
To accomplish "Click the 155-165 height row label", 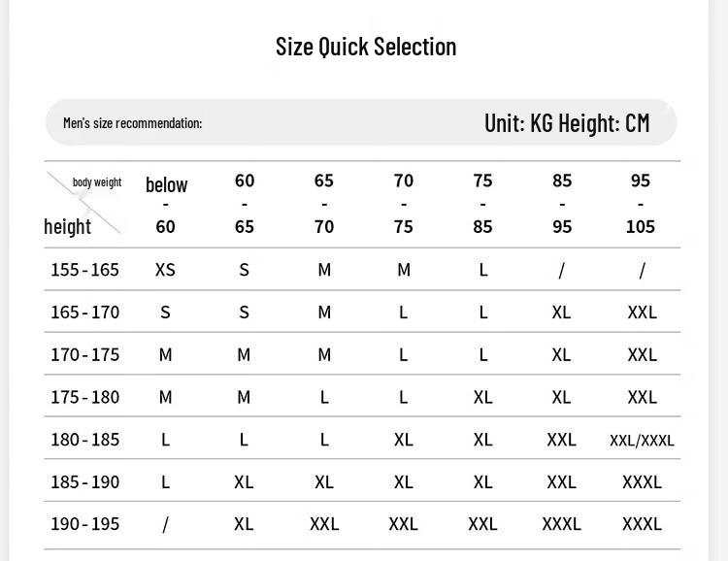I will 85,270.
